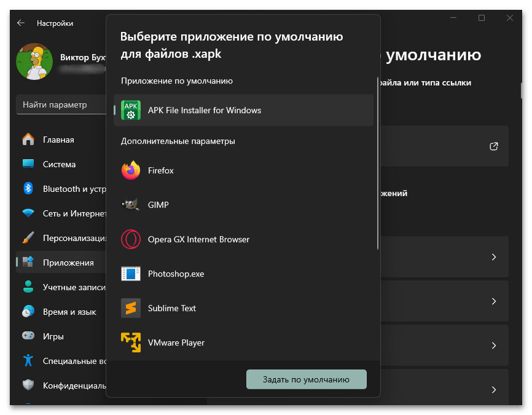Viewport: 532px width, 415px height.
Task: Open Сеть и Интернет section
Action: pyautogui.click(x=61, y=213)
